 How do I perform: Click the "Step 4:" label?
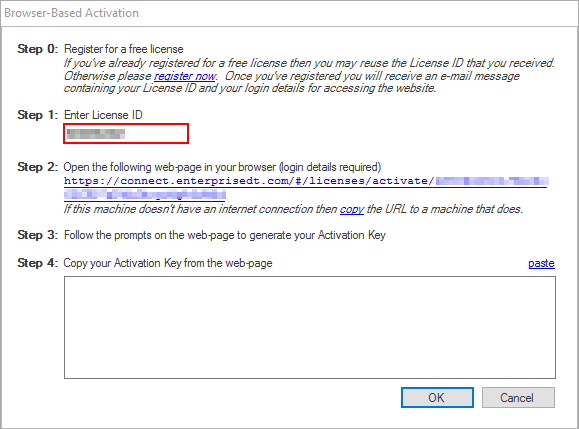click(x=37, y=263)
